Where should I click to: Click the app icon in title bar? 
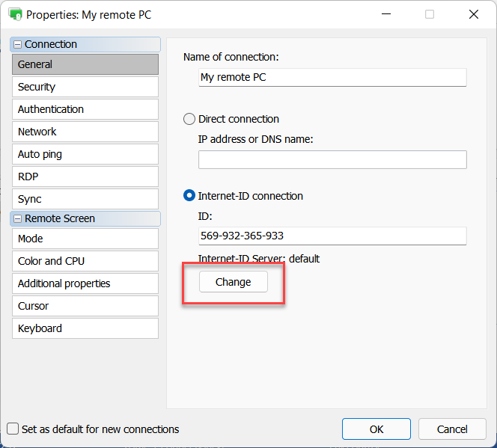(15, 14)
